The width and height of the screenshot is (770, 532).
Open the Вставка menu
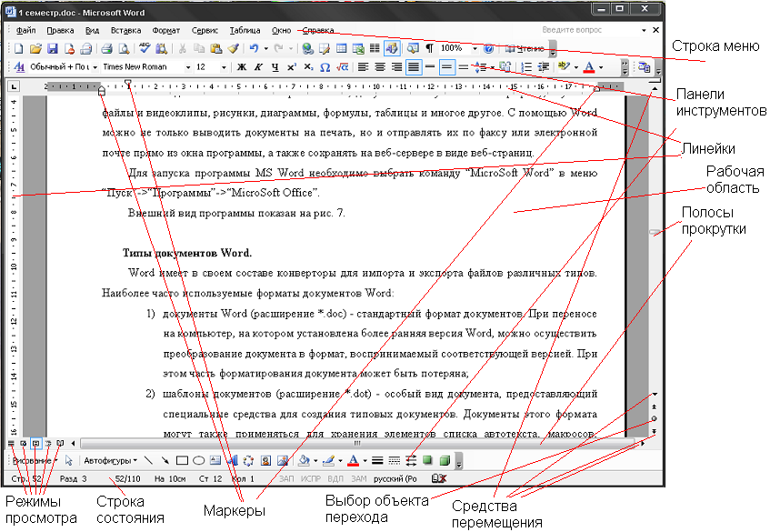[125, 30]
